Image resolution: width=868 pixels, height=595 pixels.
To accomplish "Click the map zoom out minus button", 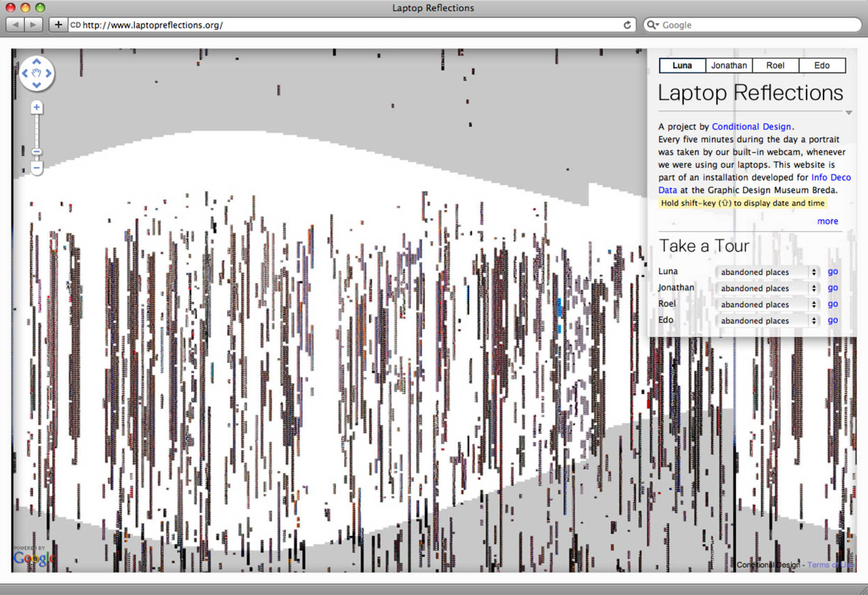I will click(x=37, y=167).
